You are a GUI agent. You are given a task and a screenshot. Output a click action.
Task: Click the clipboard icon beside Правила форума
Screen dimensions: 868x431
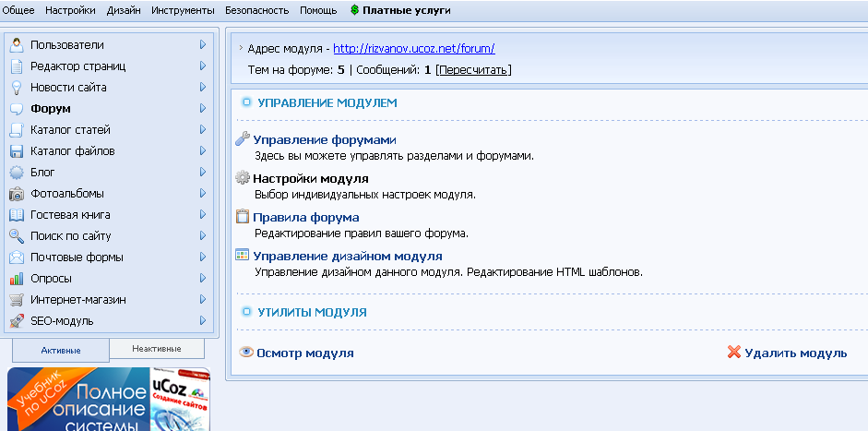pyautogui.click(x=243, y=217)
